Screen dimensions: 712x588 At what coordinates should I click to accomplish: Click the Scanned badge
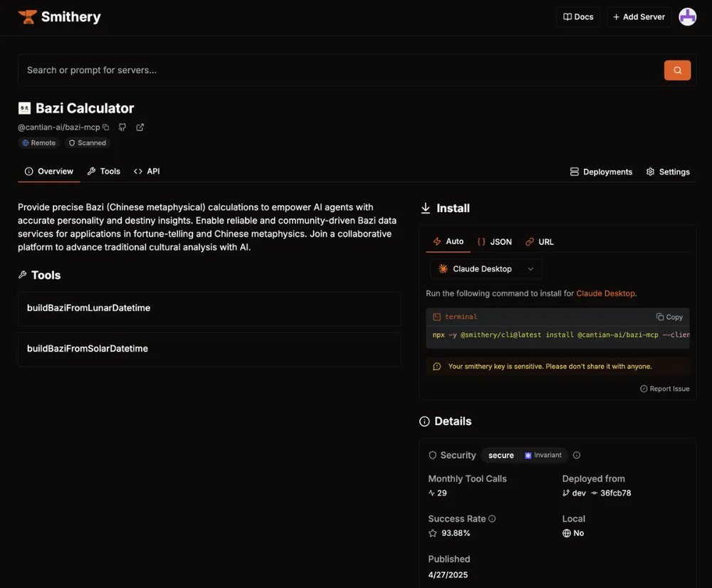coord(87,142)
